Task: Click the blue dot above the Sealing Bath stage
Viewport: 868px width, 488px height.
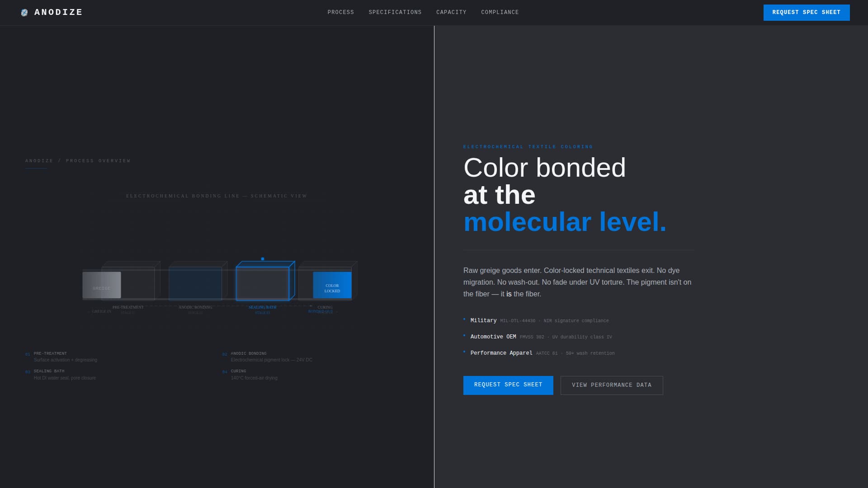Action: point(264,259)
